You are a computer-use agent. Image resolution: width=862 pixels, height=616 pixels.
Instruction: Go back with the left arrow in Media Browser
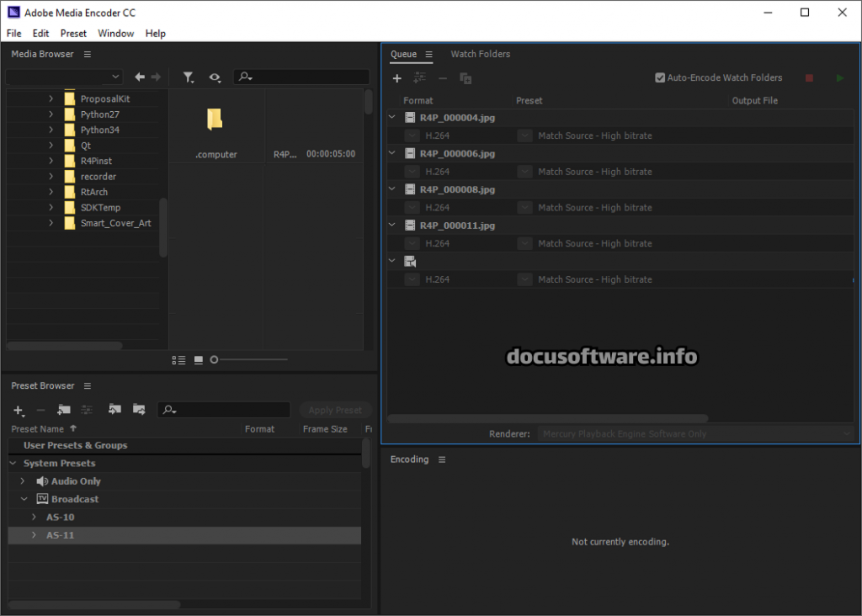coord(140,77)
